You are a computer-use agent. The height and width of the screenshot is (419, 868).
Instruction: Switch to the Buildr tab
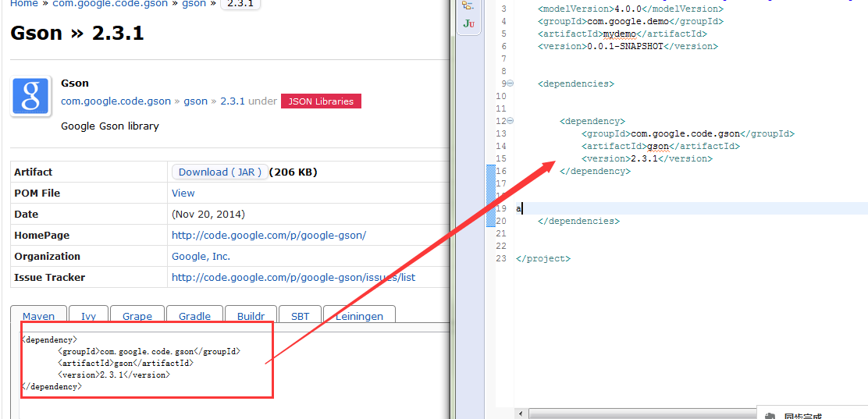(251, 316)
